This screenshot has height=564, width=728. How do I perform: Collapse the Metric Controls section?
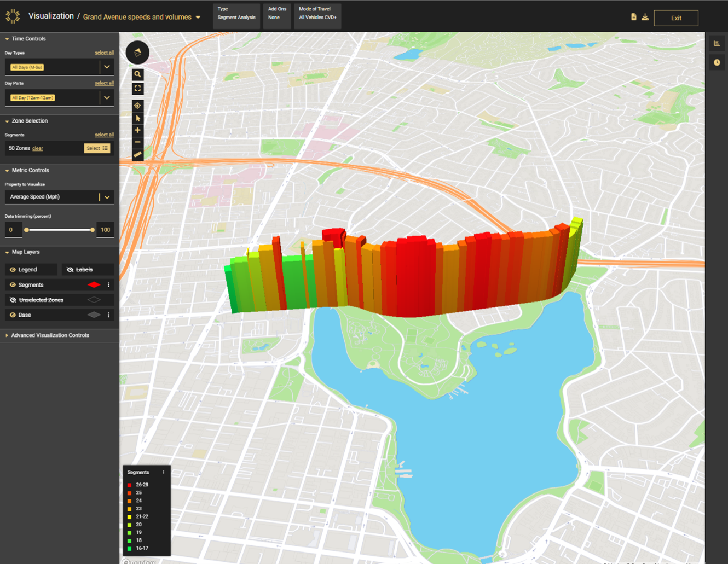[7, 171]
